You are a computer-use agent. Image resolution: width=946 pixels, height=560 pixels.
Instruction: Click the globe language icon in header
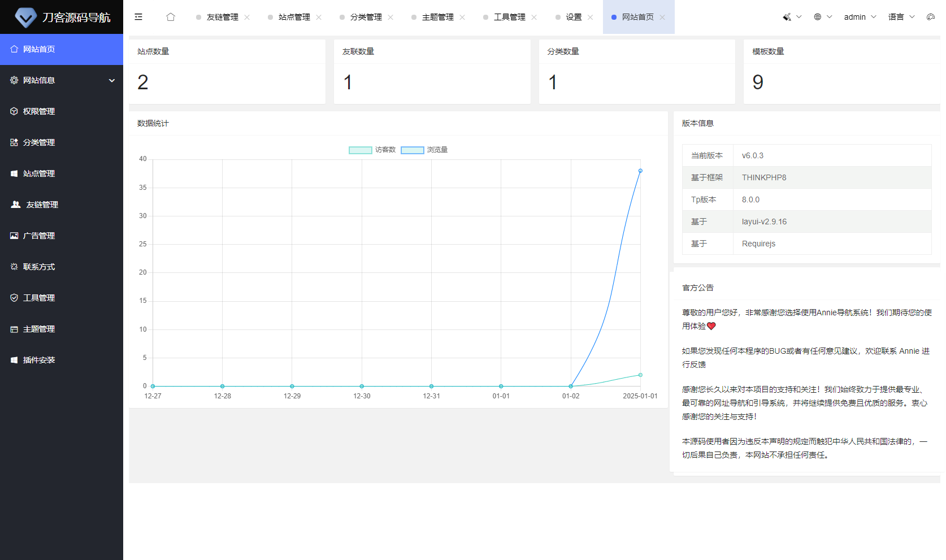tap(817, 17)
